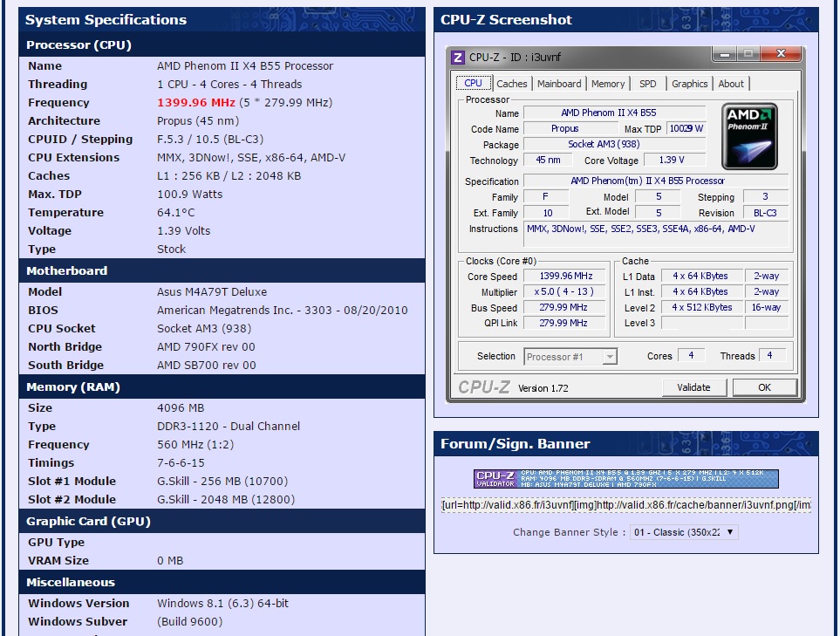Click the CPU-Z purple Z logo icon
The height and width of the screenshot is (636, 840).
(x=457, y=58)
